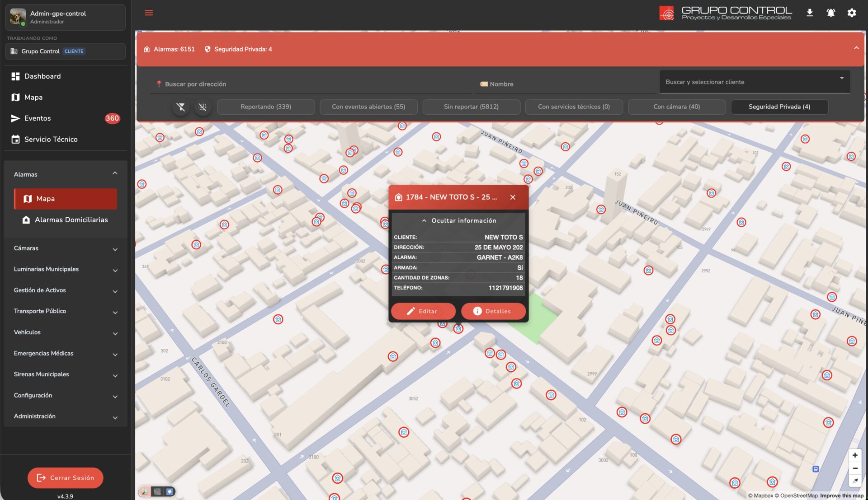Screen dimensions: 868x500
Task: Toggle the Reportando (339) filter
Action: (266, 107)
